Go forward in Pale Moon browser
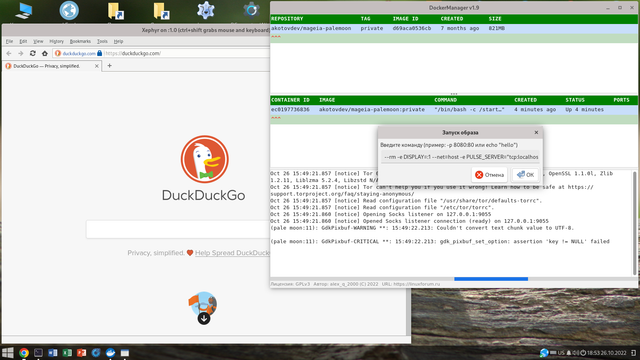 [x=20, y=53]
